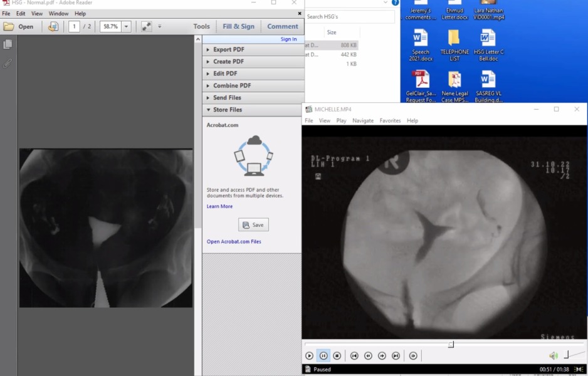Click the Open folder icon in Adobe Reader
The width and height of the screenshot is (588, 376).
[8, 26]
